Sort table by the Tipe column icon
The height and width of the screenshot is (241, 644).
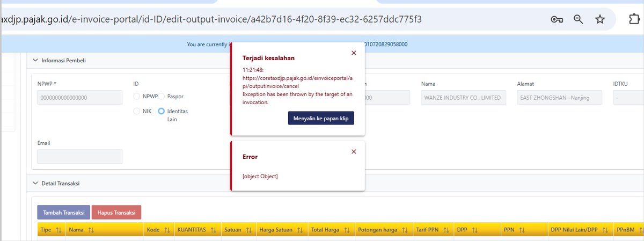coord(58,230)
